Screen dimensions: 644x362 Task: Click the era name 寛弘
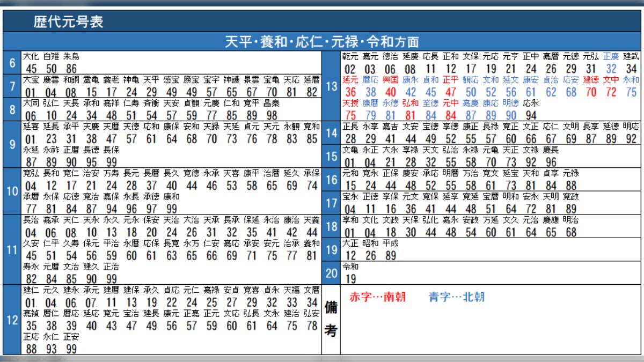pos(31,173)
